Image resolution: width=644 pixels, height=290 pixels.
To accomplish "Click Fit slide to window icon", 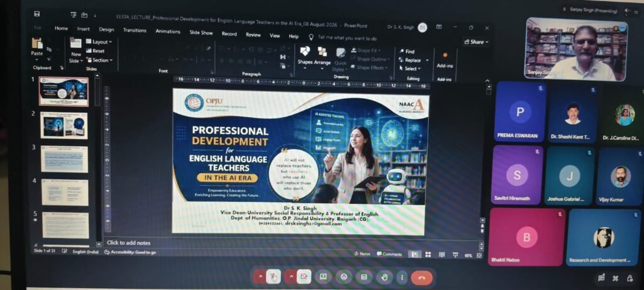I will click(x=479, y=255).
